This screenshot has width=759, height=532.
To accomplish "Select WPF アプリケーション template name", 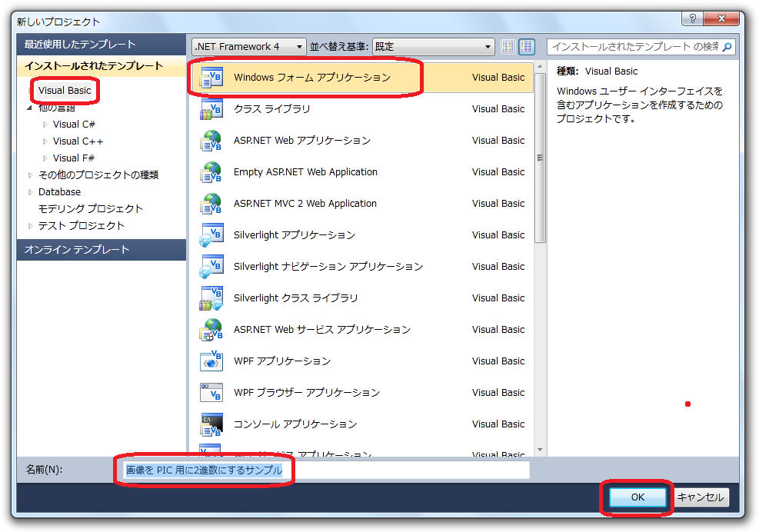I will 282,361.
